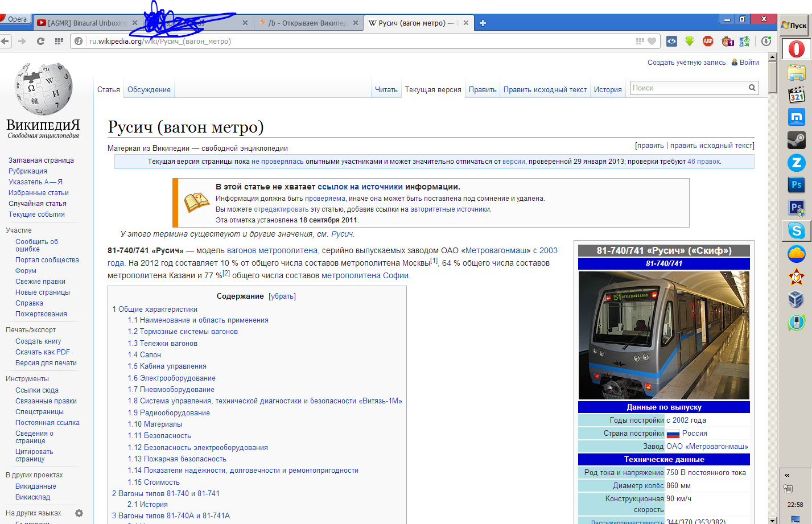Click the Windows Пуск start button

pyautogui.click(x=795, y=25)
